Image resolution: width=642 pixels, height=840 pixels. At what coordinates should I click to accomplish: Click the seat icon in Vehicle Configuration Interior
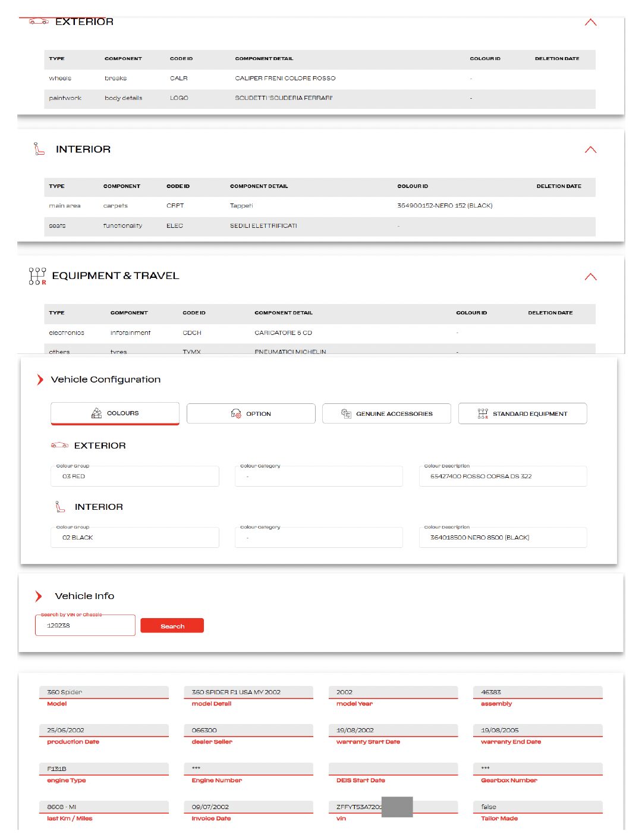tap(60, 506)
